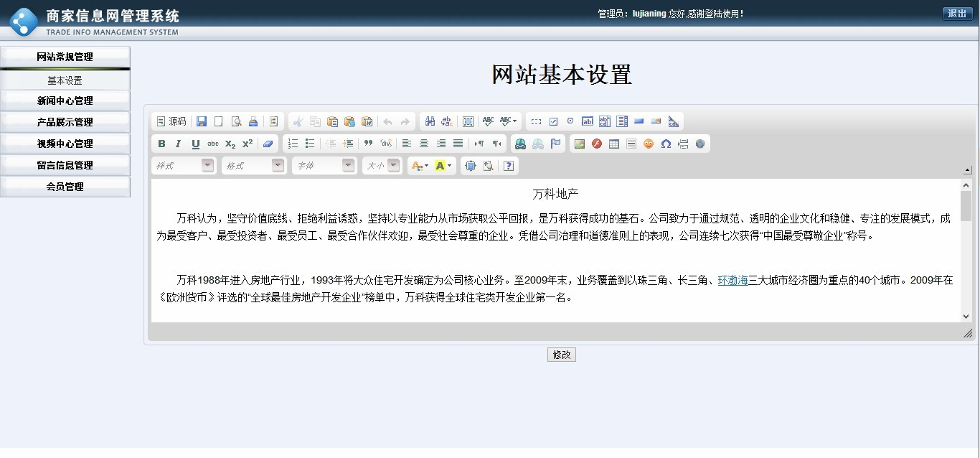This screenshot has width=980, height=458.
Task: Insert a form Button element
Action: (x=639, y=121)
